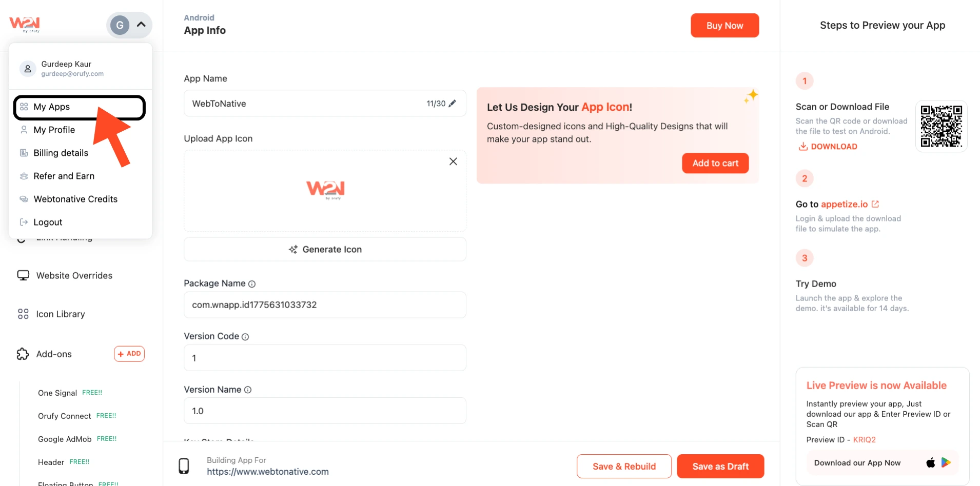Click the Generate Icon button

click(325, 249)
